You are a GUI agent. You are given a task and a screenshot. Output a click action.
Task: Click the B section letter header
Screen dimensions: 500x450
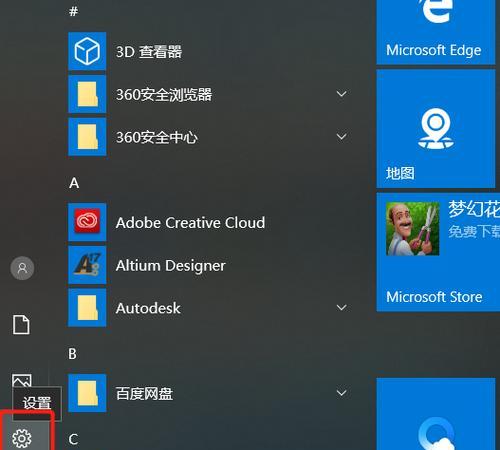click(x=72, y=354)
